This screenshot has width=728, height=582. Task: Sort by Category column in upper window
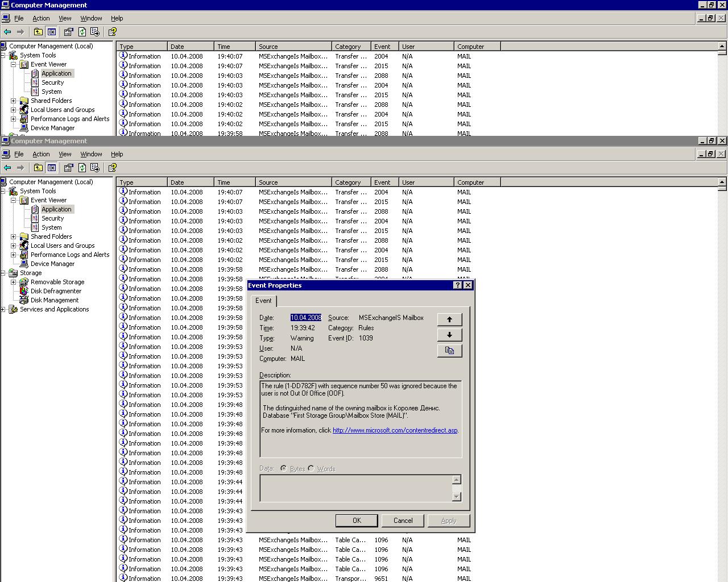click(x=351, y=47)
